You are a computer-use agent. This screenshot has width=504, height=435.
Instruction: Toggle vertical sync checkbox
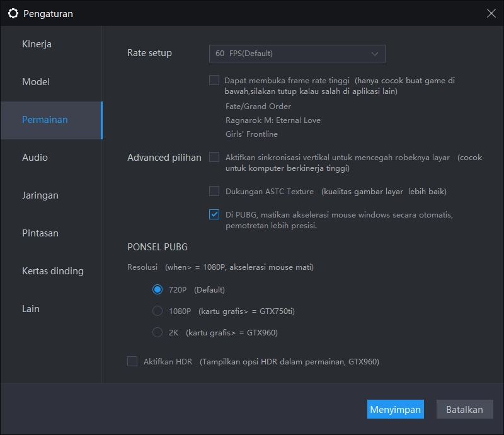tap(214, 158)
